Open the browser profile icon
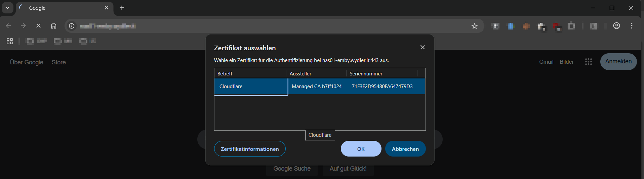644x179 pixels. click(616, 26)
